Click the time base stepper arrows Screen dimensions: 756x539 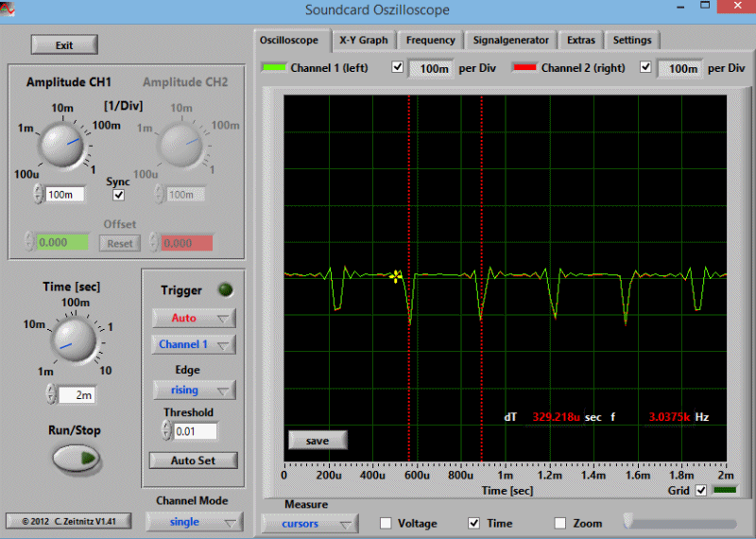pos(51,393)
